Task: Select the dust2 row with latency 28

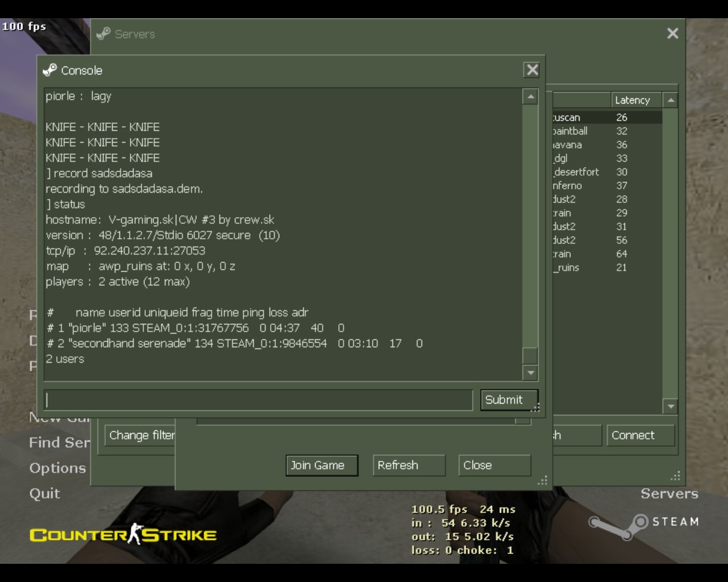Action: coord(607,199)
